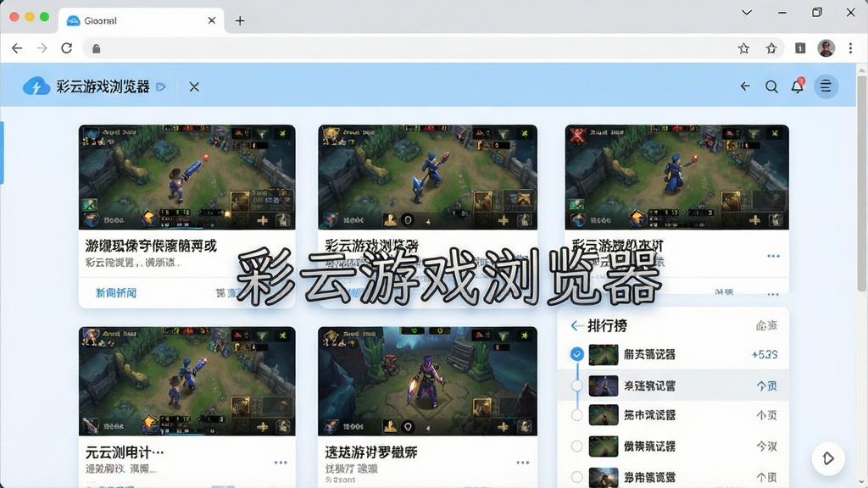Click the macOS yellow minimize button
Image resolution: width=868 pixels, height=488 pixels.
tap(30, 17)
